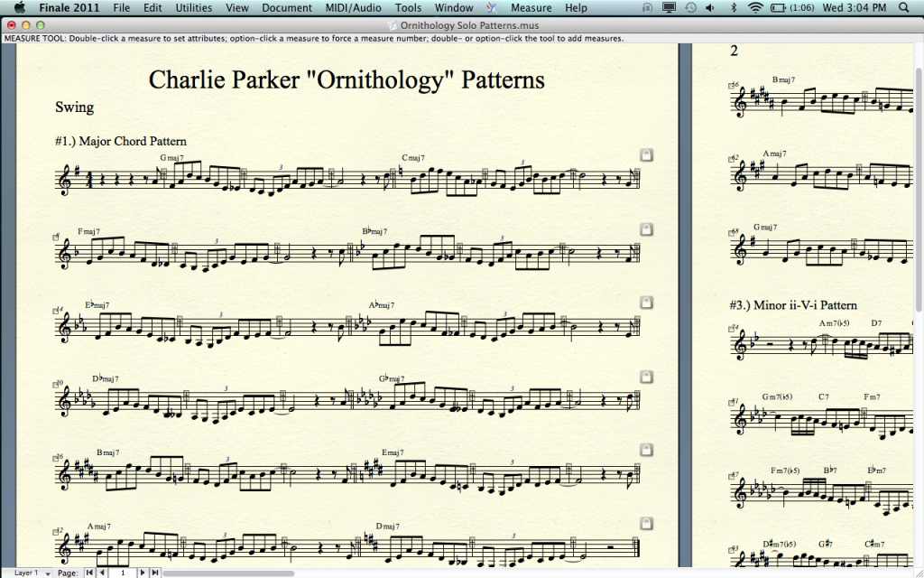Click the display mirroring monitor icon
Screen dimensions: 924x578
tap(669, 7)
